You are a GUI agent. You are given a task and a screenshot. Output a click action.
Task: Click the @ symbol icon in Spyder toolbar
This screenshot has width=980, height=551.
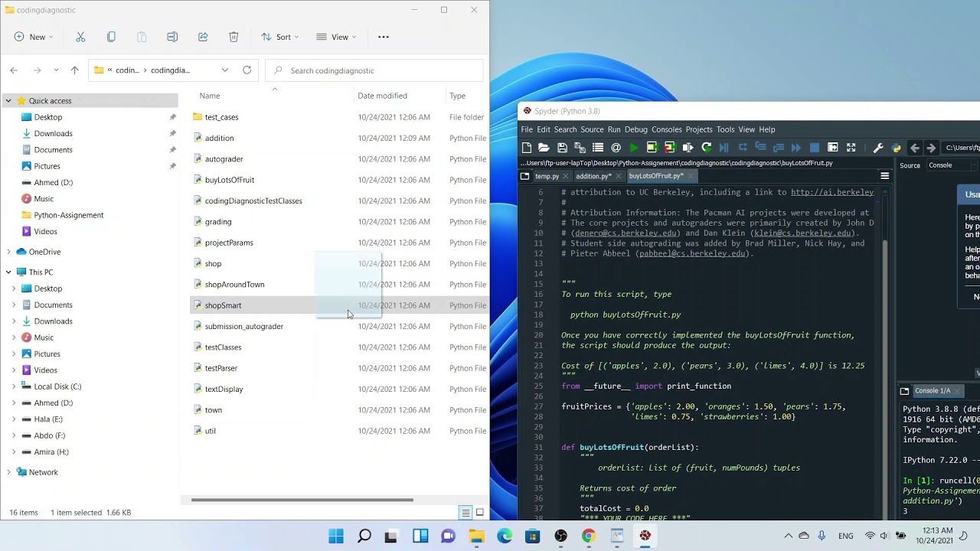coord(616,148)
